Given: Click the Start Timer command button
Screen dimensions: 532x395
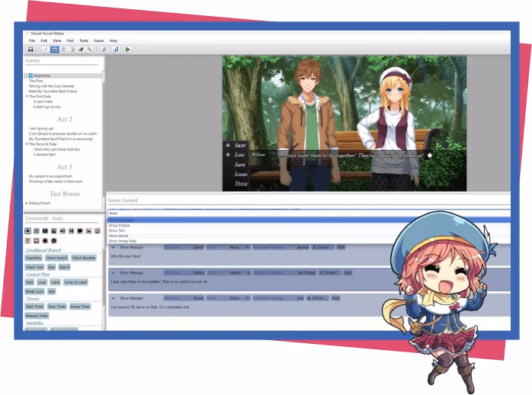Looking at the screenshot, I should [x=34, y=307].
